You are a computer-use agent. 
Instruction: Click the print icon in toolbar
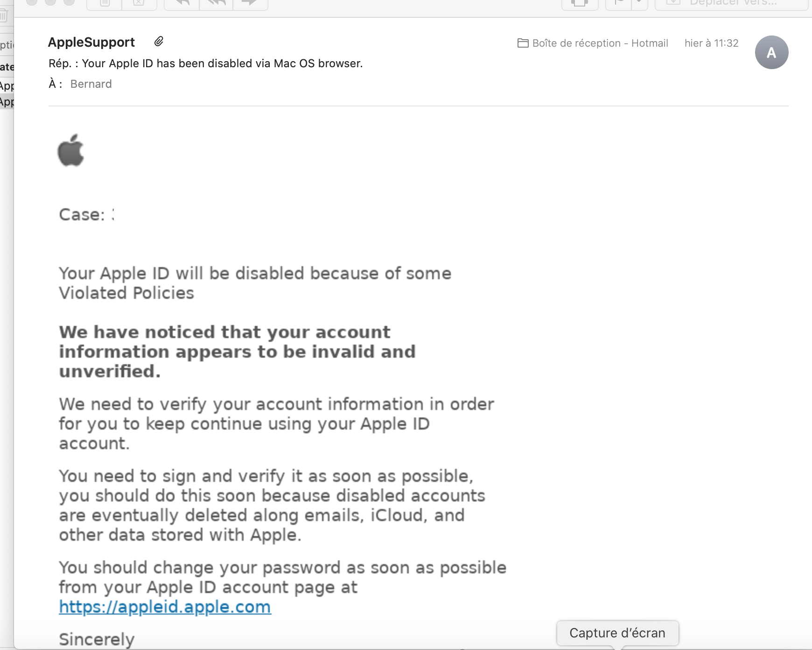[579, 3]
